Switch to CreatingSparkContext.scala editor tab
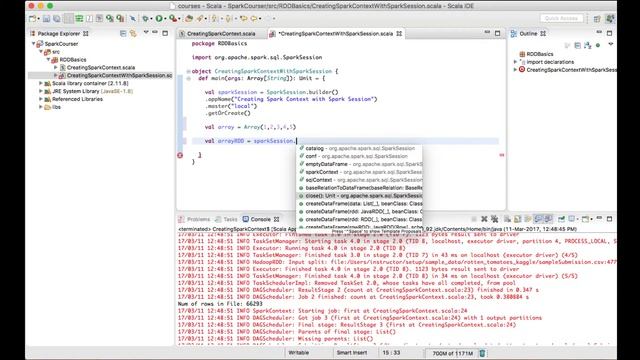Viewport: 640px width, 360px height. pos(221,34)
